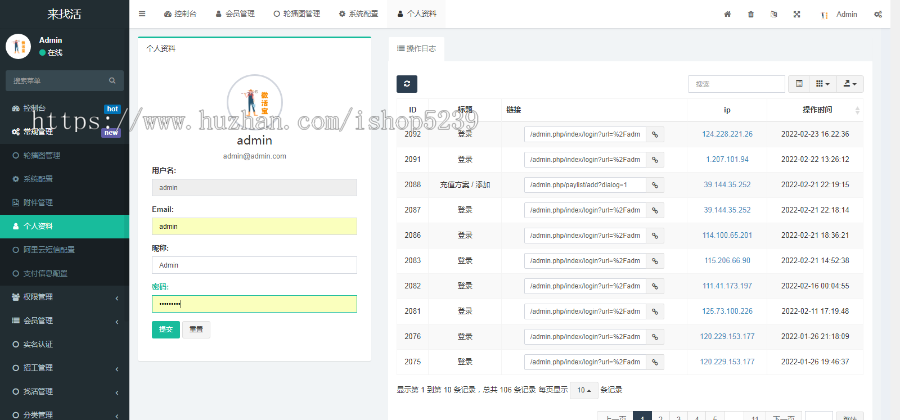The image size is (900, 420).
Task: Click the link icon for log 2092
Action: coord(656,133)
